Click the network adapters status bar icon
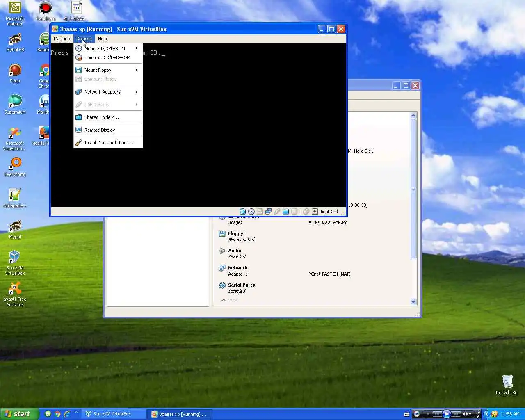 point(268,212)
